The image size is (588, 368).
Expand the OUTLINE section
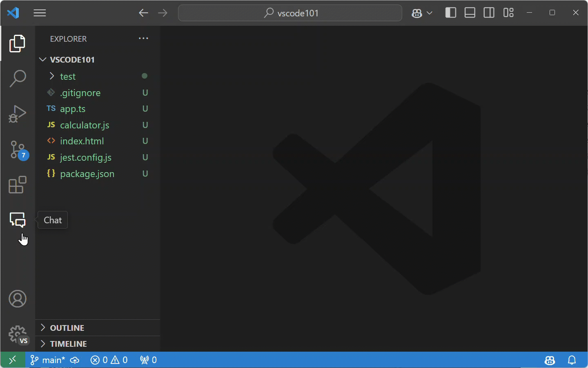pyautogui.click(x=67, y=328)
